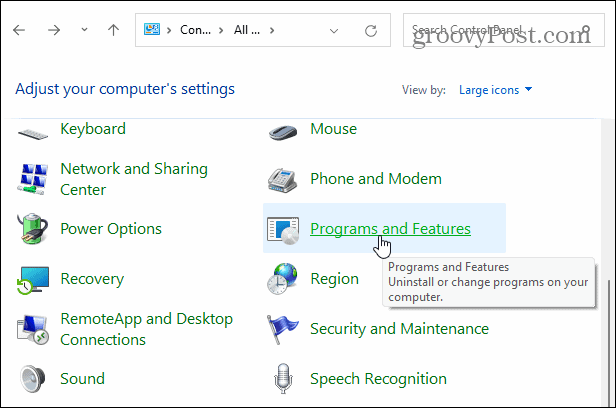Expand the address bar history dropdown
Viewport: 616px width, 408px height.
(334, 31)
